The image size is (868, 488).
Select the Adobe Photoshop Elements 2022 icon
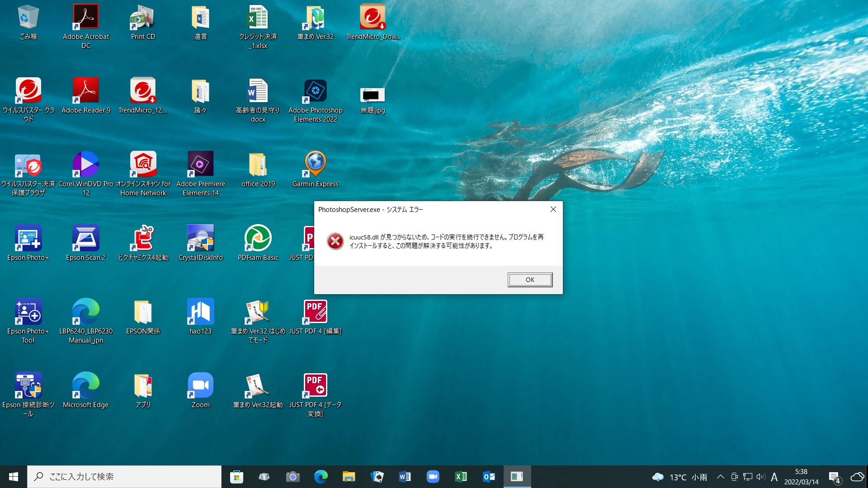coord(315,91)
